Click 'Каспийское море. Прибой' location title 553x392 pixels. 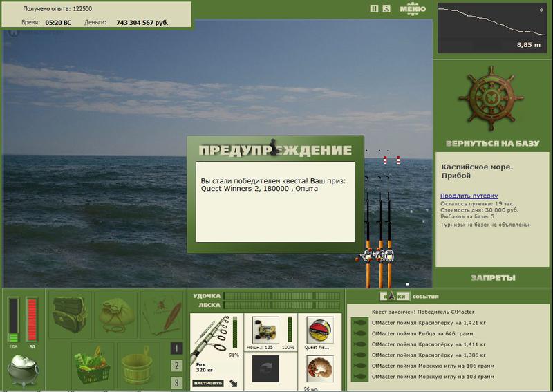pyautogui.click(x=477, y=171)
